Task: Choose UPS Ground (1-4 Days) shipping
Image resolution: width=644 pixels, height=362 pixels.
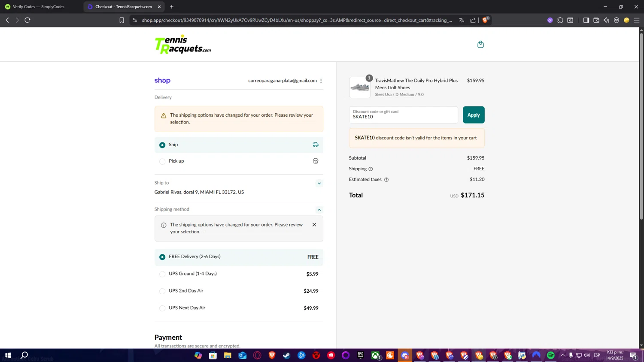Action: (x=239, y=274)
